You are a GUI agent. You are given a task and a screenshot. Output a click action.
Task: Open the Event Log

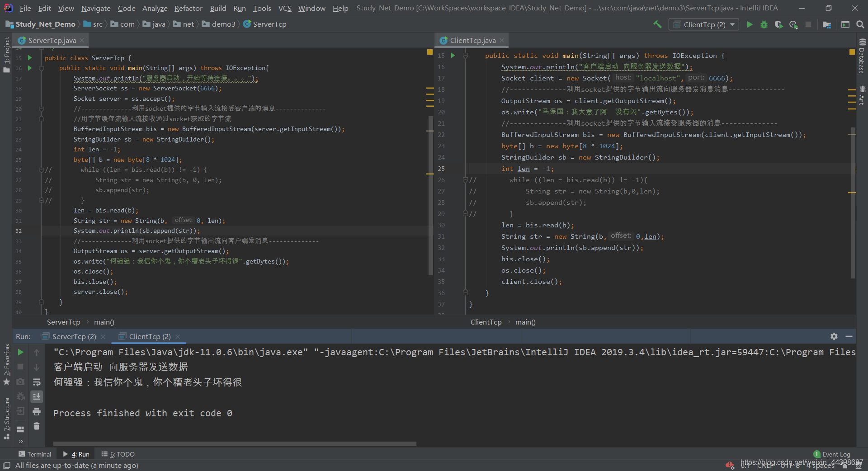[x=832, y=454]
